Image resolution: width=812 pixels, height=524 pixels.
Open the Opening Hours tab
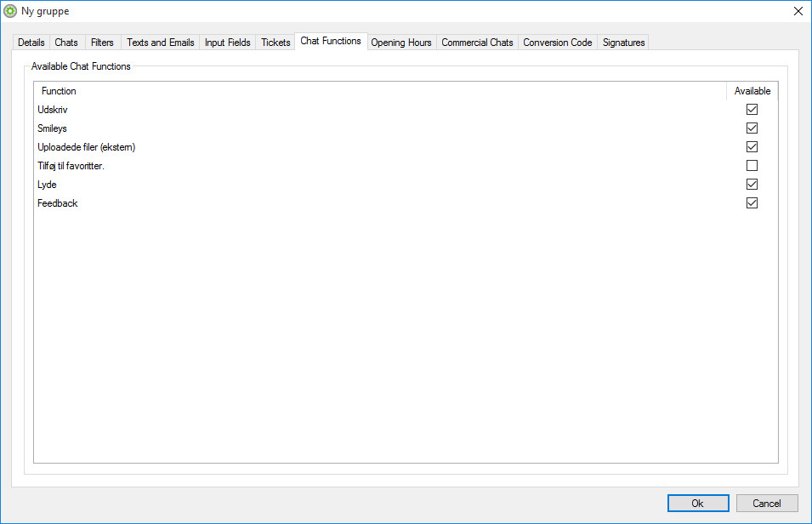(x=401, y=43)
